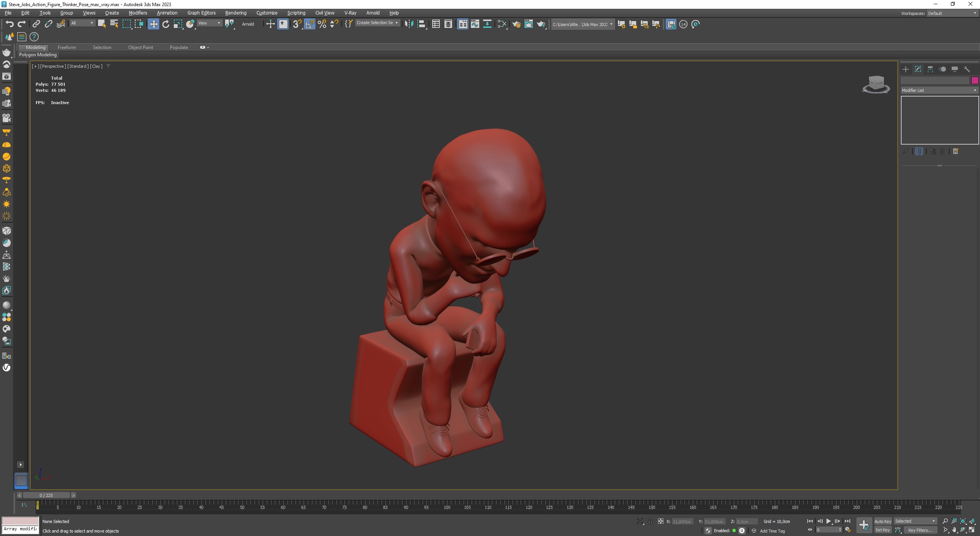Click the V-Ray logo in left toolbar
Screen dimensions: 980x536
pyautogui.click(x=7, y=368)
